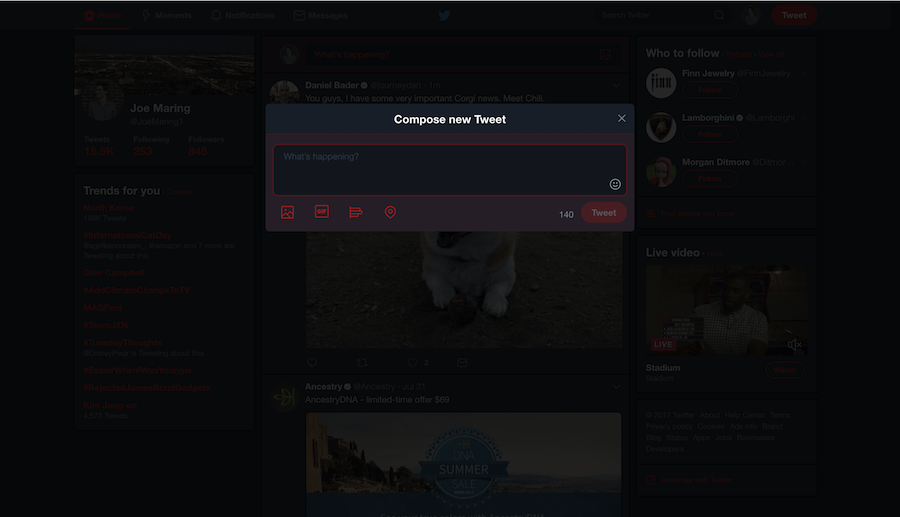Add a poll to the tweet
Screen dimensions: 900x517
pos(356,212)
